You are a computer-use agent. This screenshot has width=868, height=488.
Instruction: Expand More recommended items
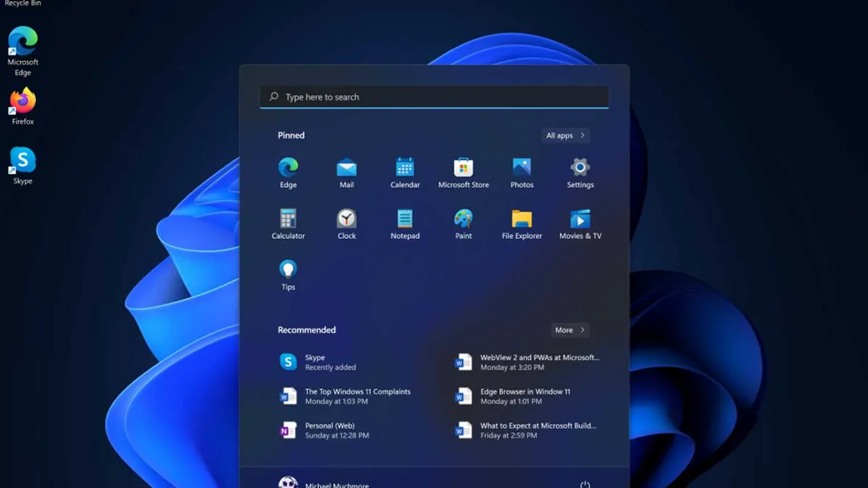pos(570,330)
